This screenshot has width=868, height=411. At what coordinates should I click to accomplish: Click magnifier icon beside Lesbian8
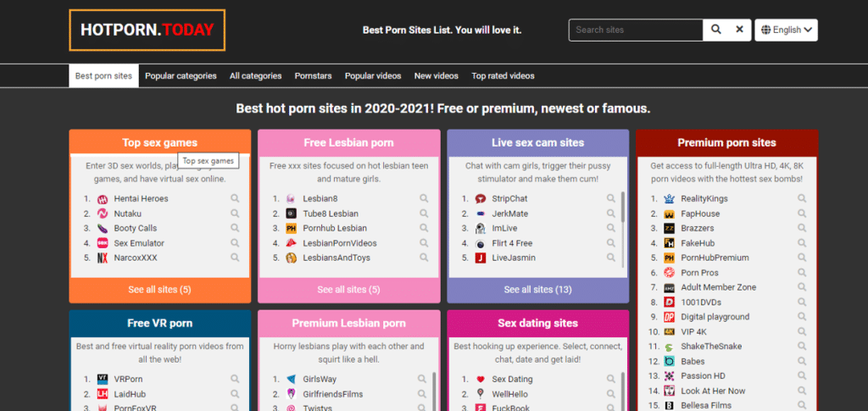tap(424, 198)
